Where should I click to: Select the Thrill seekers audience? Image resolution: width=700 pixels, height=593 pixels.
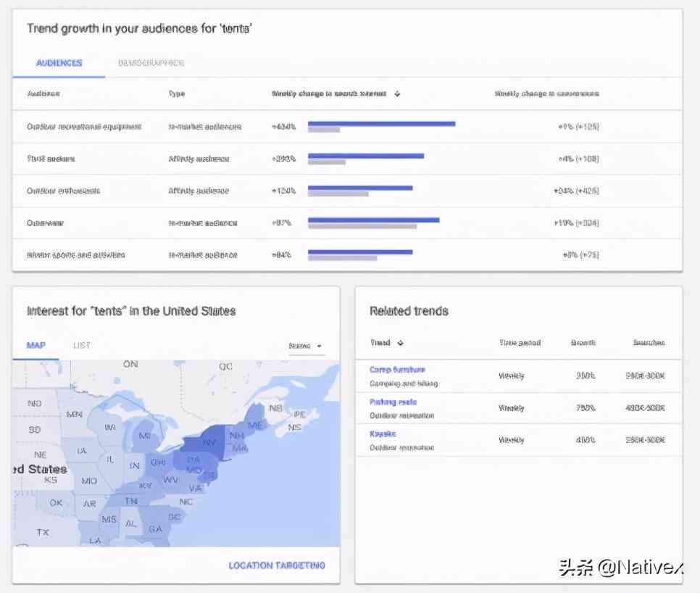51,159
